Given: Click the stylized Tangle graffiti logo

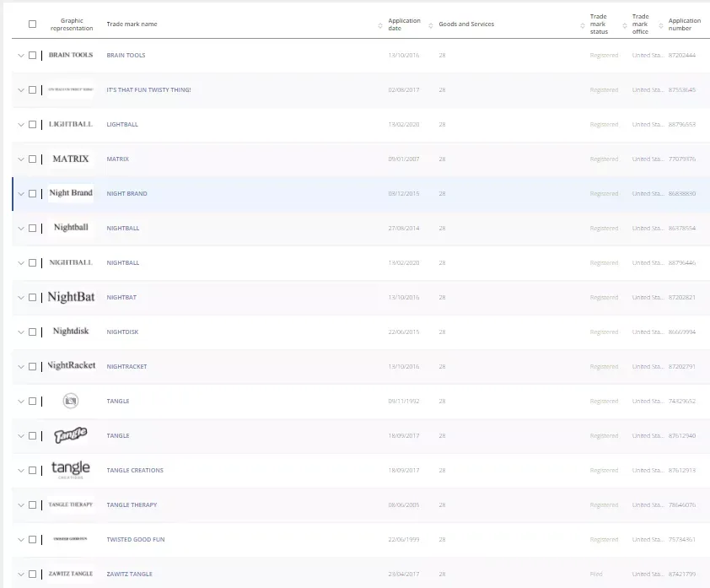Looking at the screenshot, I should (71, 436).
